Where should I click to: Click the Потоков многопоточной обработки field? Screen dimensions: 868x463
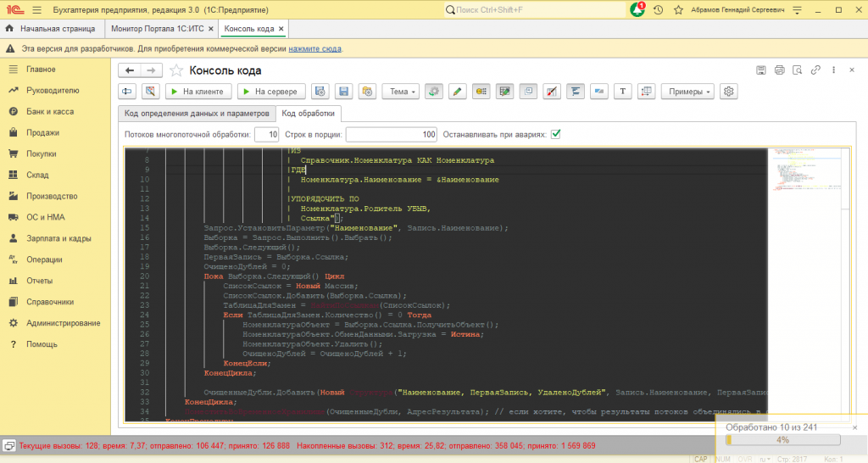click(x=266, y=135)
